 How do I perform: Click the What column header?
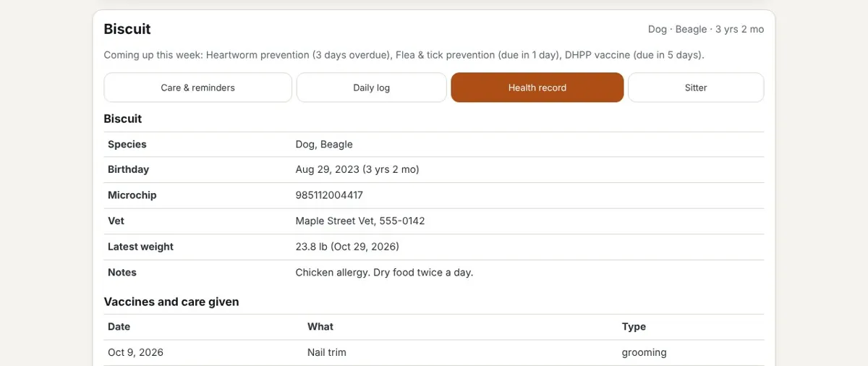320,327
